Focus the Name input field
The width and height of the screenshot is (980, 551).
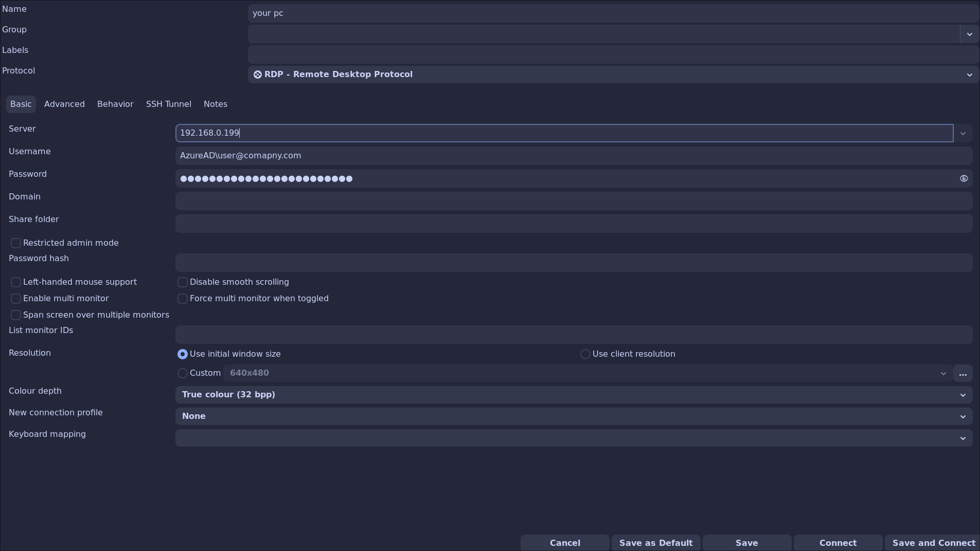pos(613,13)
